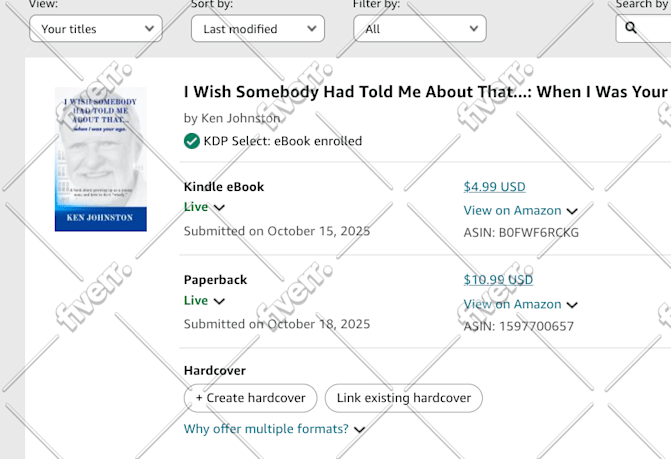Click the search magnifier icon

pyautogui.click(x=631, y=28)
